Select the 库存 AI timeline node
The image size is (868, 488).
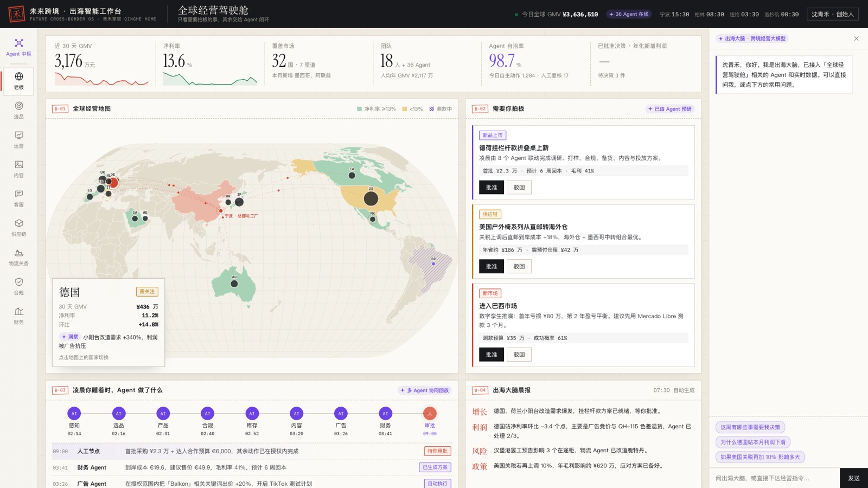[x=252, y=413]
